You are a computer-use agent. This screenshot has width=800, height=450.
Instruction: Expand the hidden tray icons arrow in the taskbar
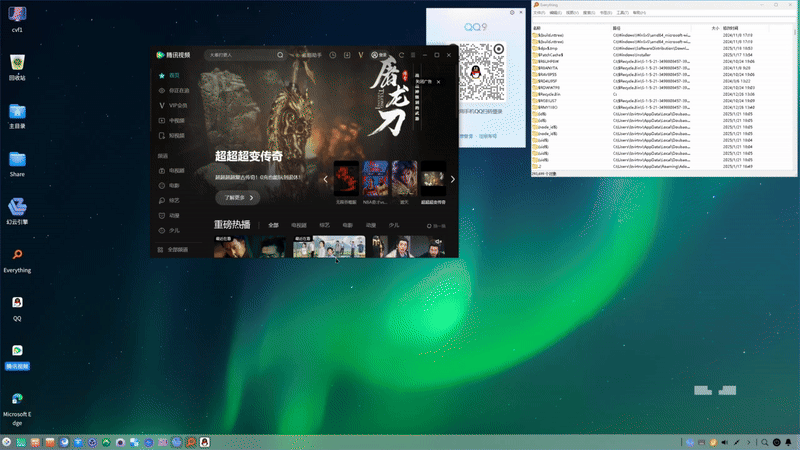749,442
